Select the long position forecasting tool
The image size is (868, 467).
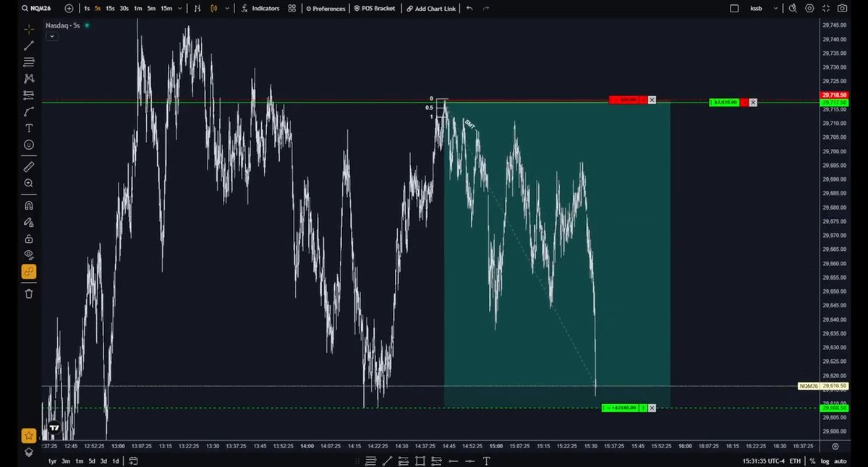[x=29, y=95]
